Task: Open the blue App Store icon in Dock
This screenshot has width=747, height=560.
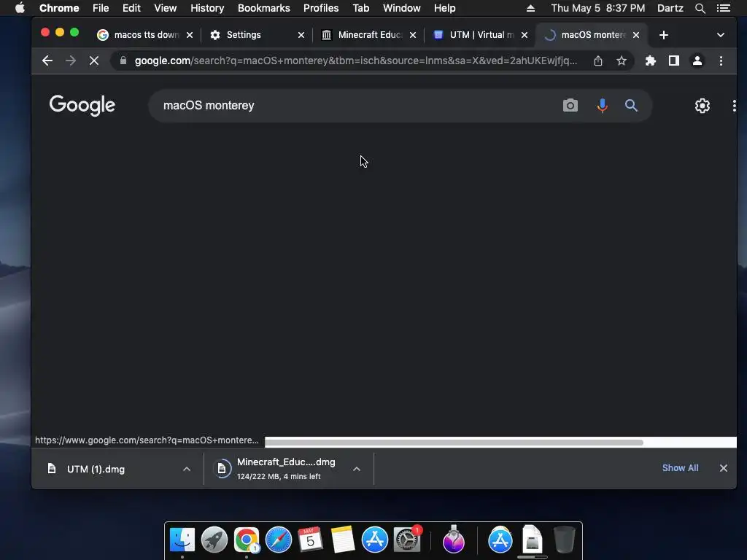Action: click(374, 540)
